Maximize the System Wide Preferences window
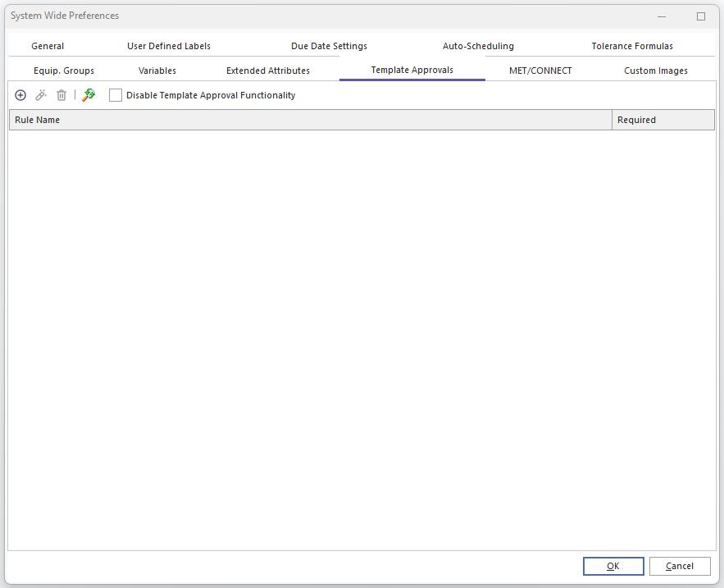This screenshot has width=724, height=588. click(x=701, y=16)
